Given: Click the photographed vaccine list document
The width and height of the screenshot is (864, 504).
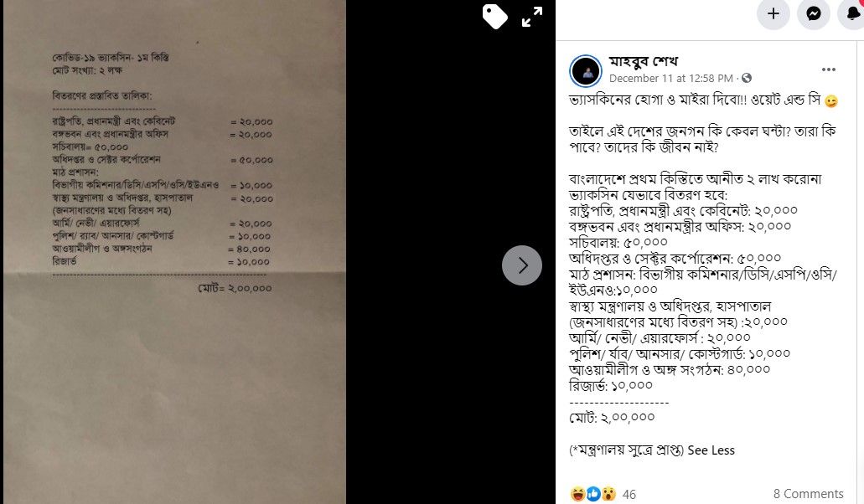Looking at the screenshot, I should tap(174, 252).
